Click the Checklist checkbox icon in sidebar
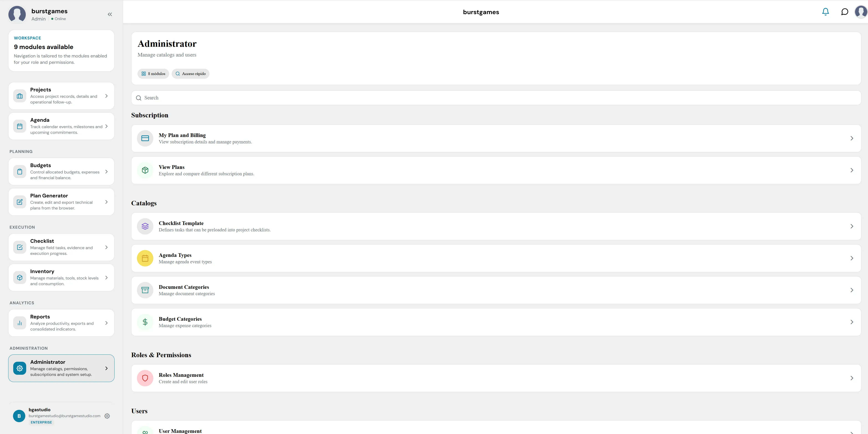868x434 pixels. (20, 247)
